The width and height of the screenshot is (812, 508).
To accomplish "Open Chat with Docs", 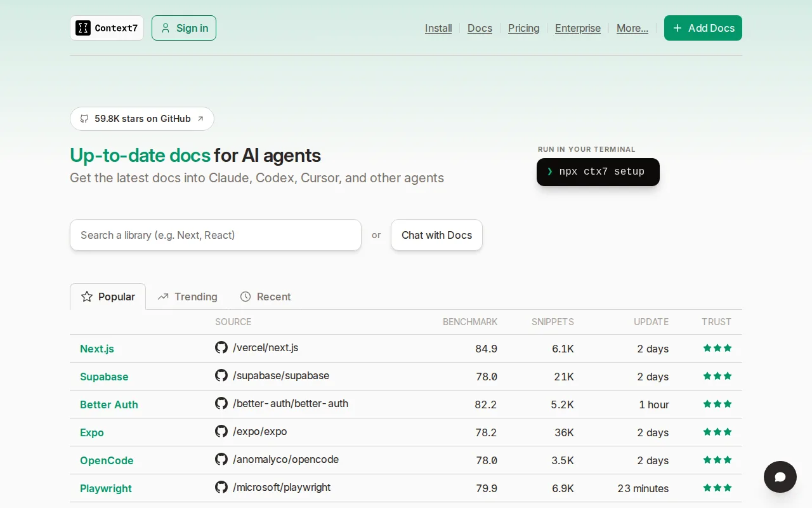I will [x=436, y=235].
